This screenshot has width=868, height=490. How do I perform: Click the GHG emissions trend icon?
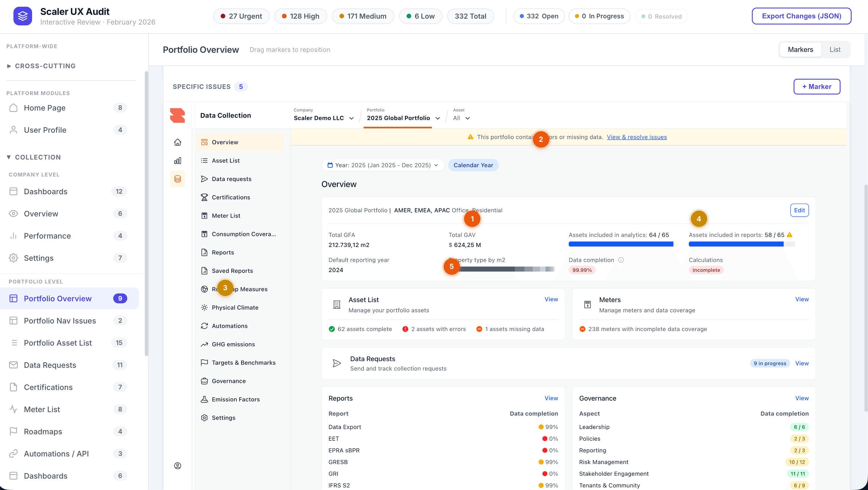[x=204, y=344]
